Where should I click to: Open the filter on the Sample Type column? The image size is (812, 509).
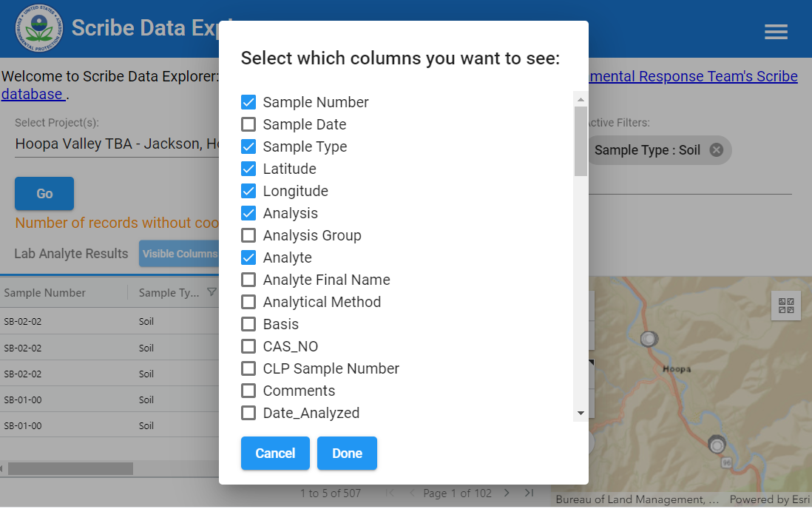[213, 292]
